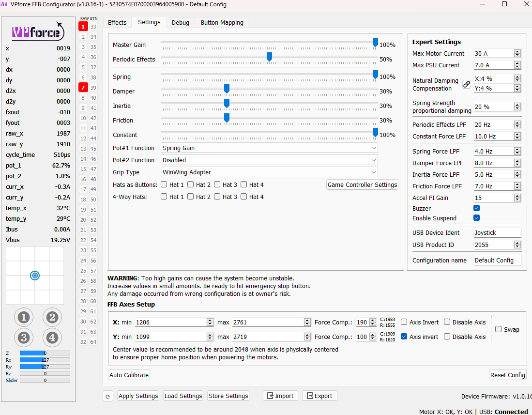Click the Reset Config button
The height and width of the screenshot is (415, 532).
click(x=508, y=375)
